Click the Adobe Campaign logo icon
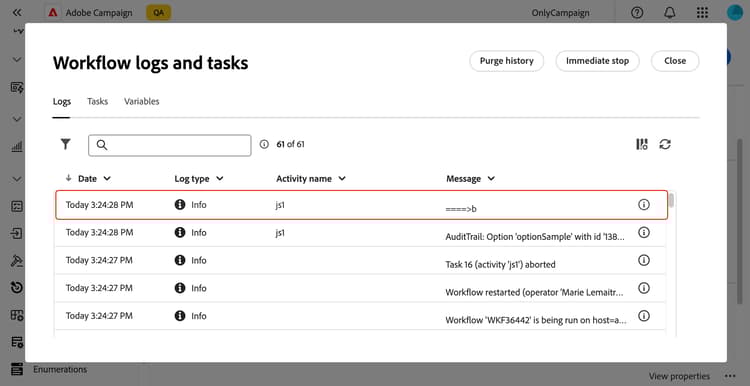750x386 pixels. tap(53, 13)
